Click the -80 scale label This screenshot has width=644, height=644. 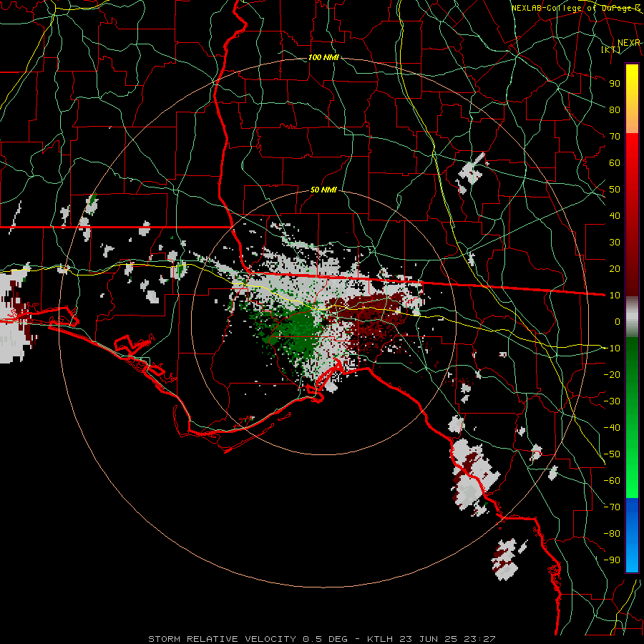point(612,534)
